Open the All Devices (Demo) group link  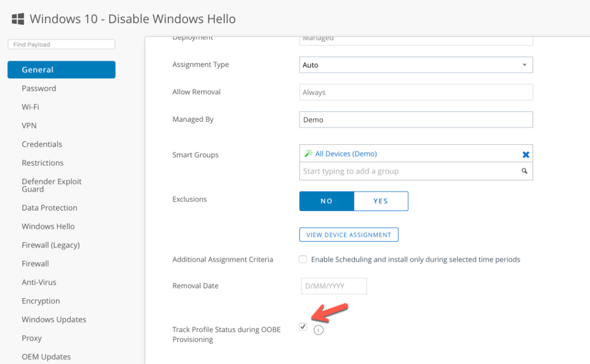pyautogui.click(x=346, y=153)
